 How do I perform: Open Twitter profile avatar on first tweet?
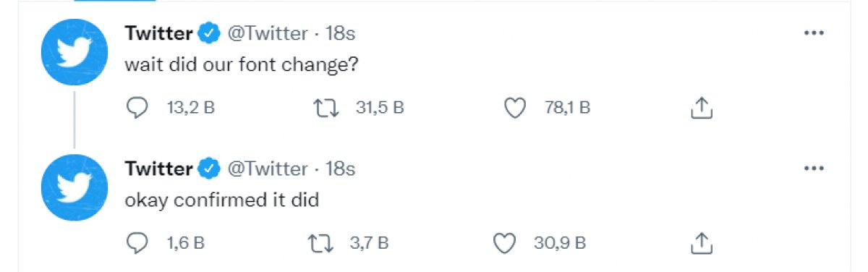pyautogui.click(x=74, y=52)
